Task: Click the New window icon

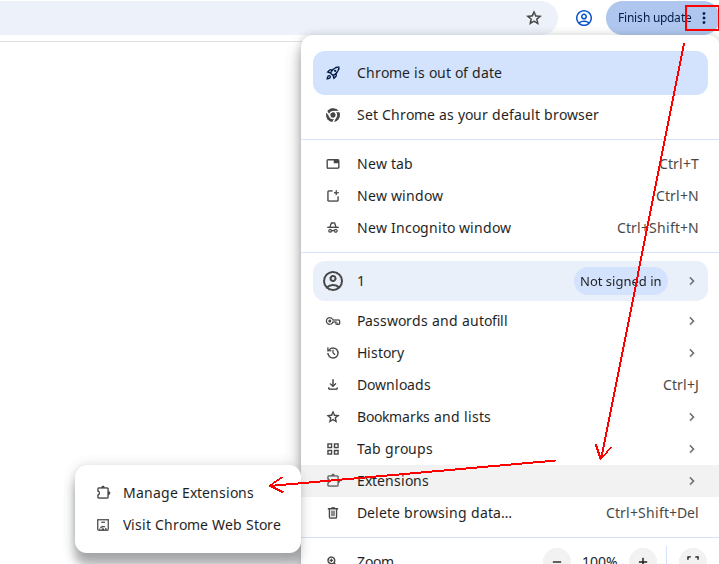Action: click(x=333, y=196)
